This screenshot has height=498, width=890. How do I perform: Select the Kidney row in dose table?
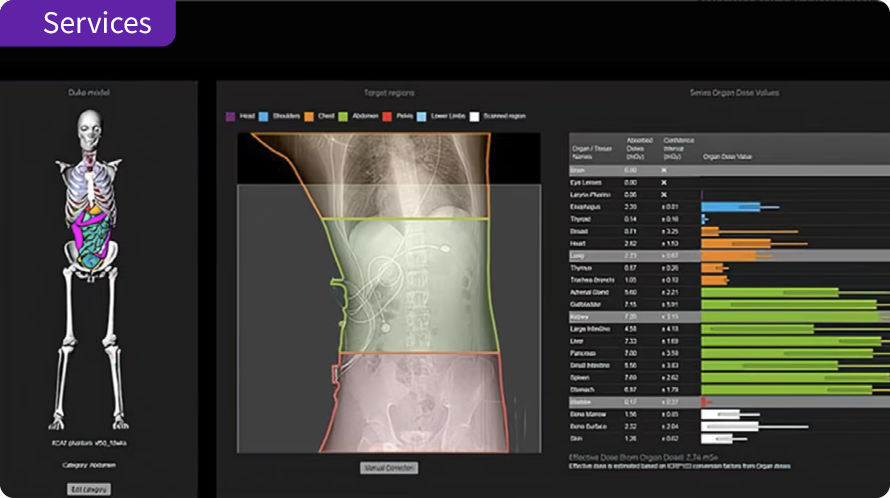[x=729, y=317]
